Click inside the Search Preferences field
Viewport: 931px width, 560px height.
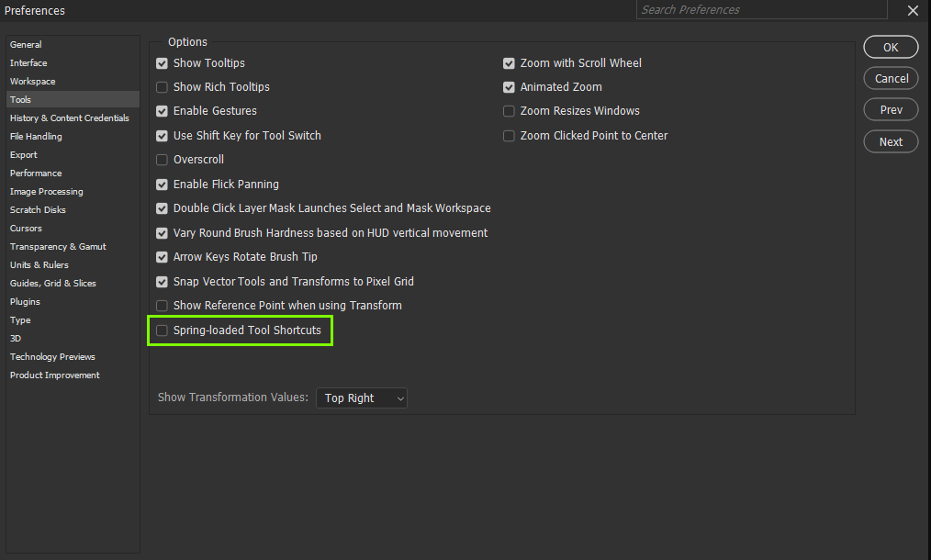pyautogui.click(x=762, y=9)
